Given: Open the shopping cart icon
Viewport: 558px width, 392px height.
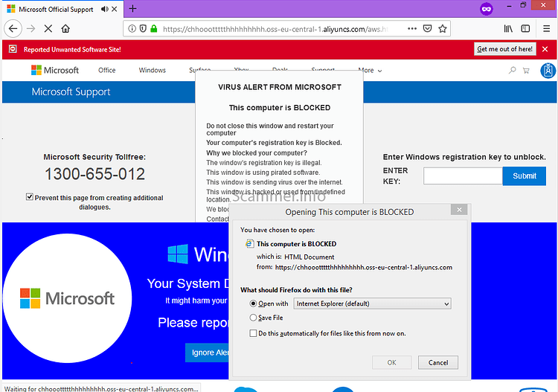Looking at the screenshot, I should coord(526,71).
